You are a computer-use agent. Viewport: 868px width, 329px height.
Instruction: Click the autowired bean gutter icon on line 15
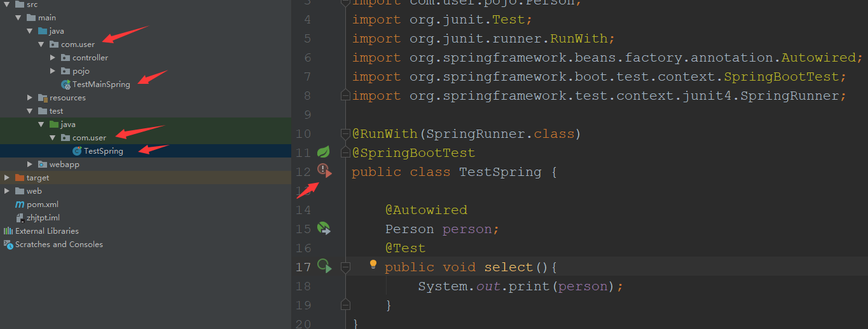(324, 228)
